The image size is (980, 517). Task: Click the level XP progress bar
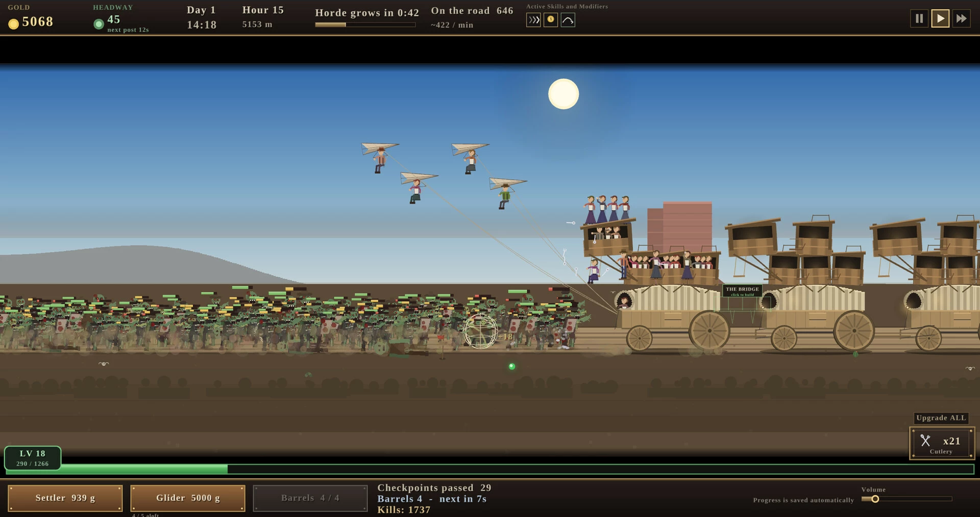[x=490, y=469]
